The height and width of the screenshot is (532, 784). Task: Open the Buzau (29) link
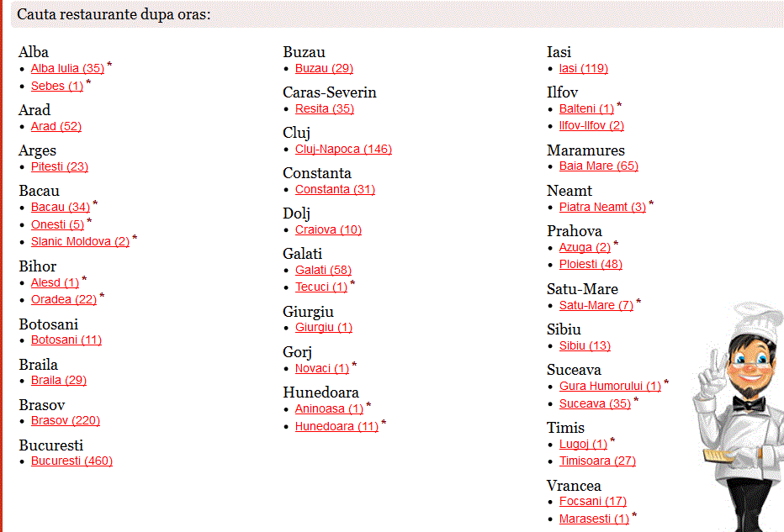[x=324, y=68]
